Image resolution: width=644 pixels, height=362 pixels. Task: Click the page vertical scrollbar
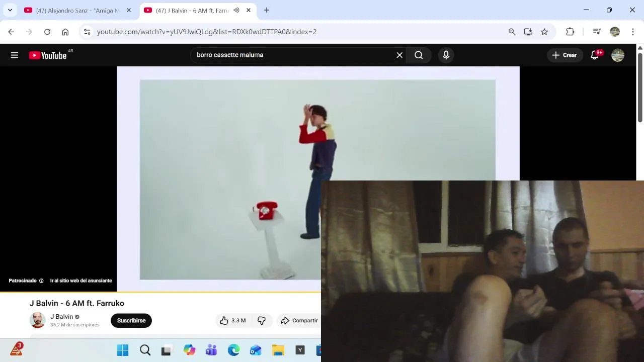(x=640, y=86)
